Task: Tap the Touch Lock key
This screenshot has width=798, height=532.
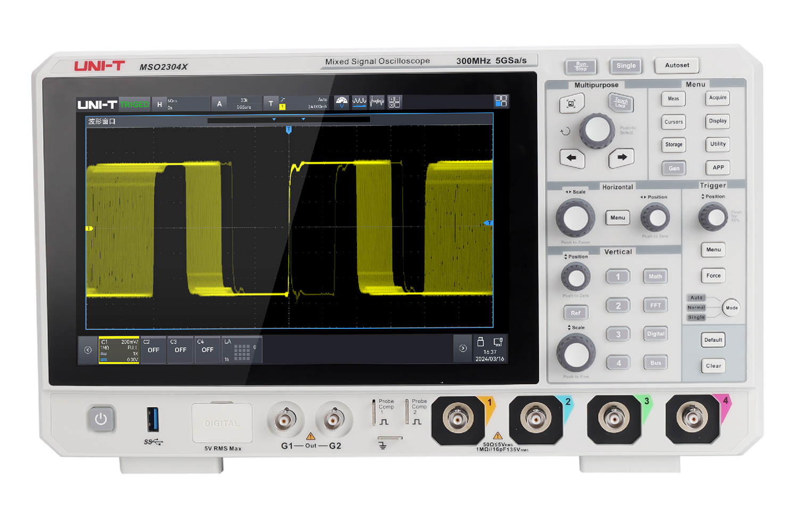Action: pyautogui.click(x=621, y=102)
